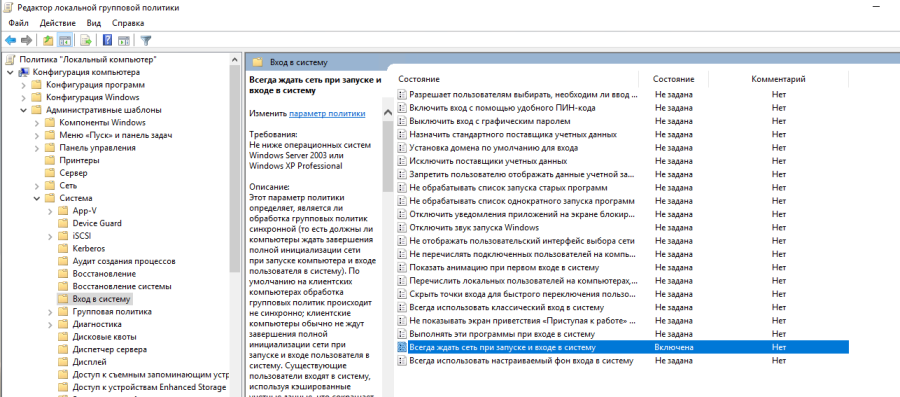Image resolution: width=900 pixels, height=397 pixels.
Task: Open Help via the blue question mark icon
Action: click(x=107, y=41)
